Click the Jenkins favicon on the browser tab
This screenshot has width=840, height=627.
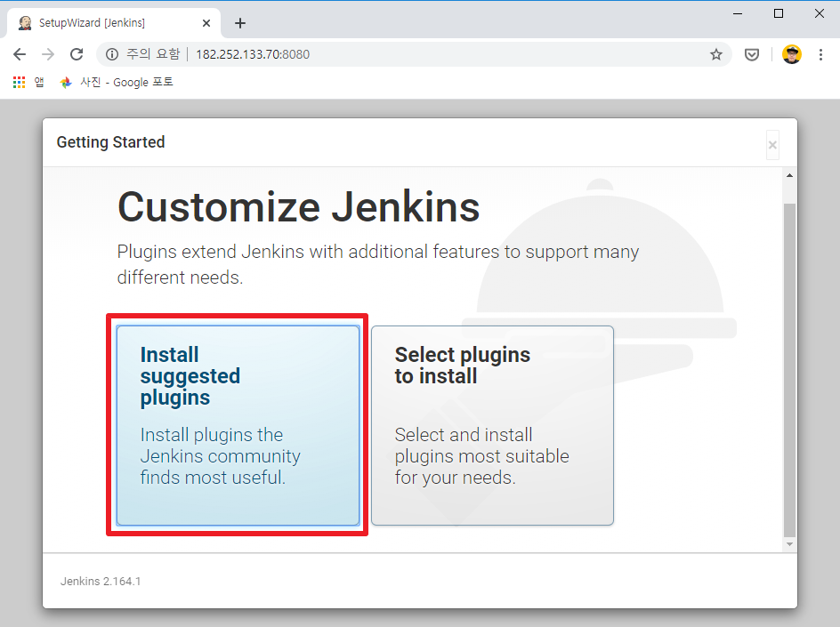24,22
